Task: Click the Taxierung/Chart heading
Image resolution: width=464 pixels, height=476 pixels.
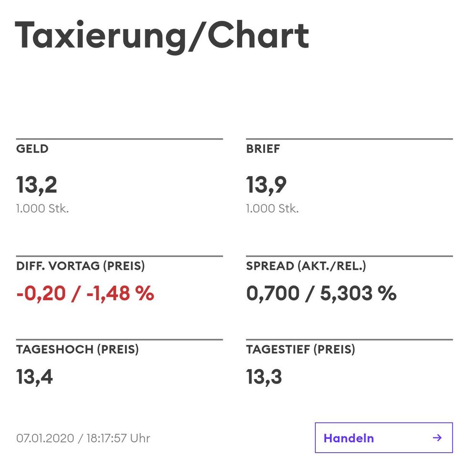Action: [x=162, y=36]
